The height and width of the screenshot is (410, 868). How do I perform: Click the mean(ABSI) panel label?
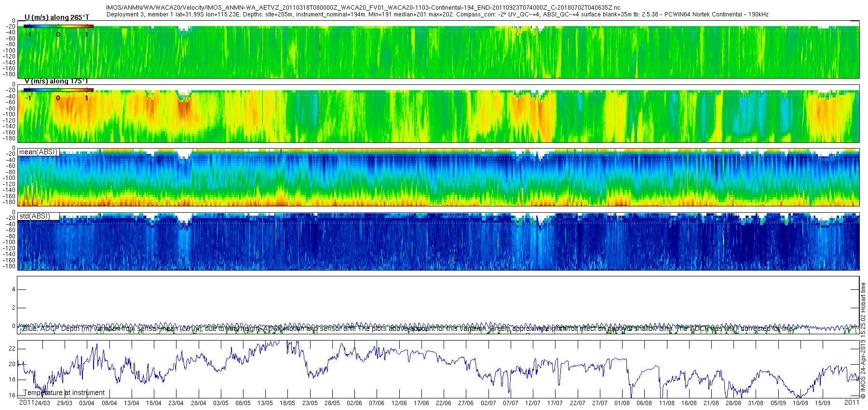(38, 152)
